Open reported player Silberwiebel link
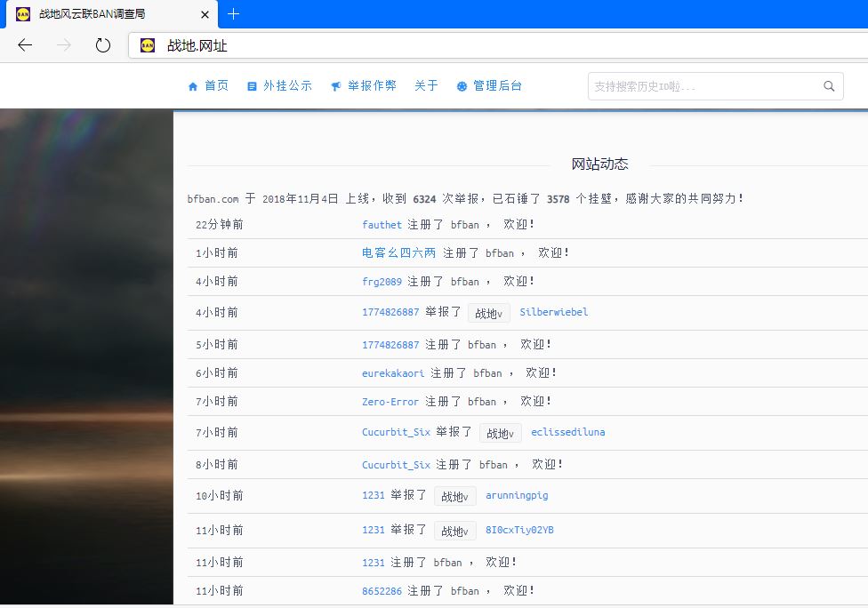Image resolution: width=868 pixels, height=608 pixels. (553, 312)
